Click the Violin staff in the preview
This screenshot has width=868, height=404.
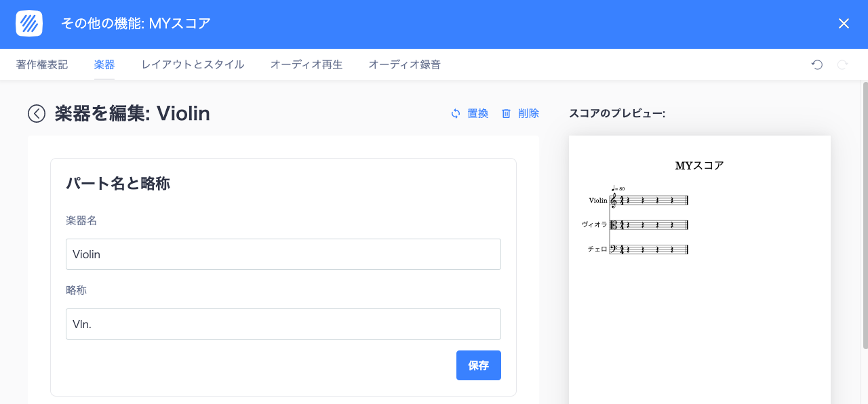(x=648, y=200)
